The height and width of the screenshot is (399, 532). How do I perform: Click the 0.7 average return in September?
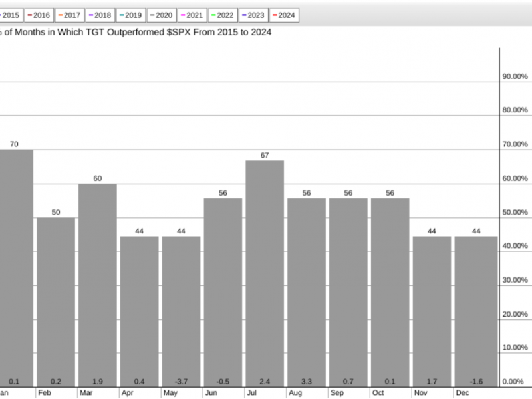[x=348, y=382]
